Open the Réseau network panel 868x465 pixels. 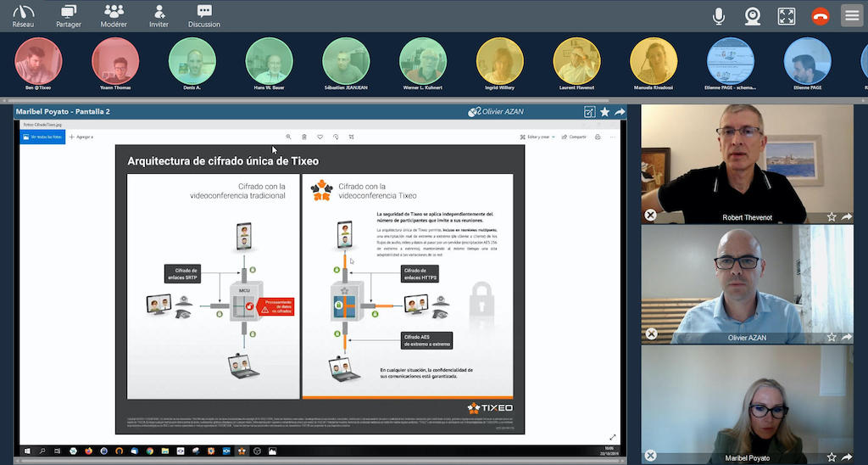pos(24,12)
